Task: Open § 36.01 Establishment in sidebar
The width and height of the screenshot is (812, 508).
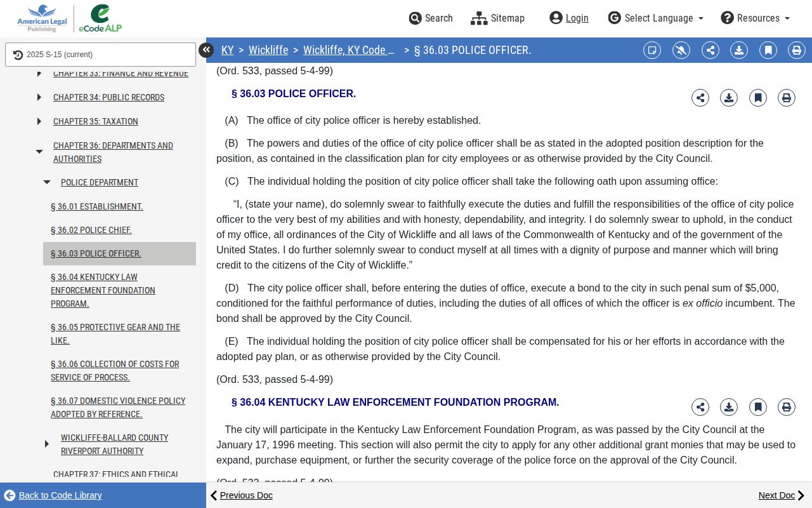Action: pyautogui.click(x=97, y=206)
